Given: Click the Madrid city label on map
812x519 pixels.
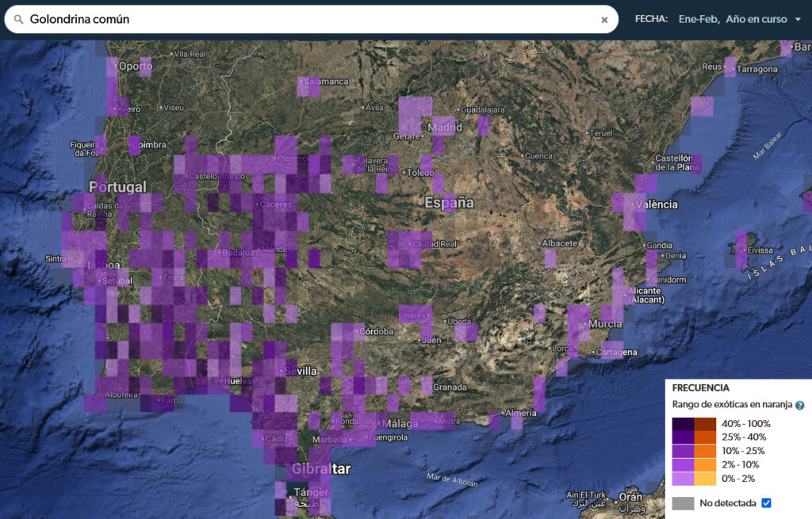Looking at the screenshot, I should click(446, 127).
